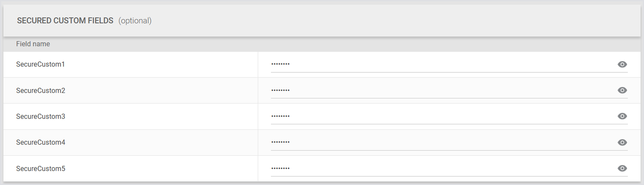Click the SecureCustom1 field name label

tap(40, 64)
